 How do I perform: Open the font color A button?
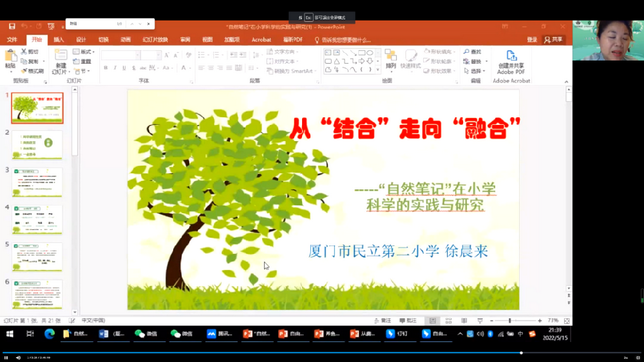(184, 68)
